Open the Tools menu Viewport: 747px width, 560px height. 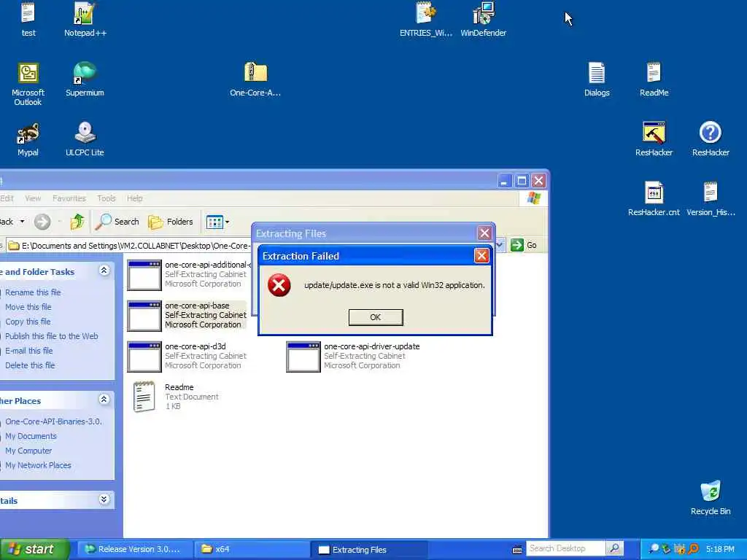click(x=107, y=198)
